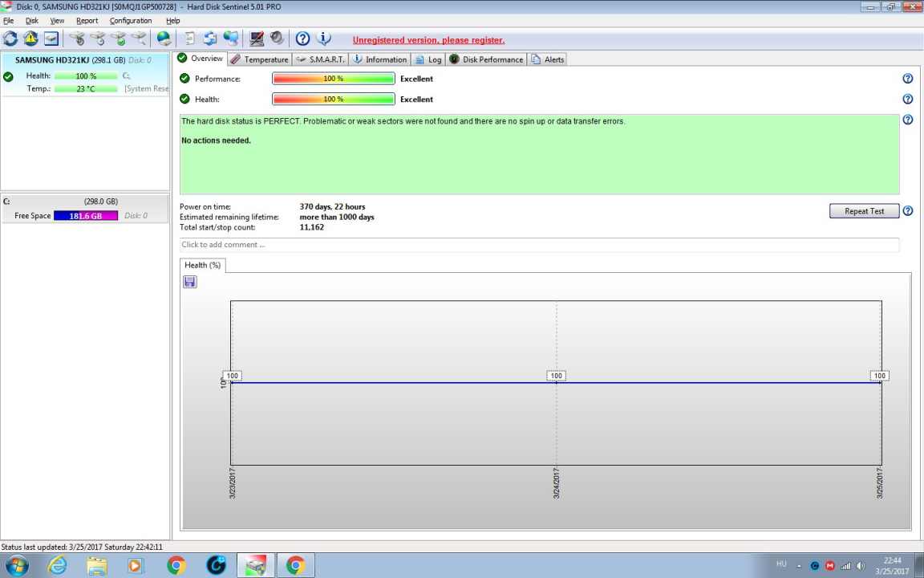Click the sidebar Health 100 % bar

[x=86, y=76]
